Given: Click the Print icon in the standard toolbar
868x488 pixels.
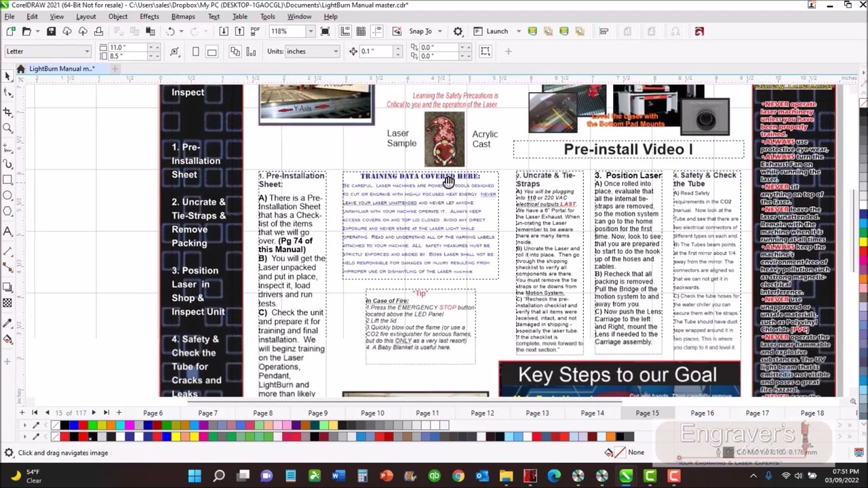Looking at the screenshot, I should 98,31.
